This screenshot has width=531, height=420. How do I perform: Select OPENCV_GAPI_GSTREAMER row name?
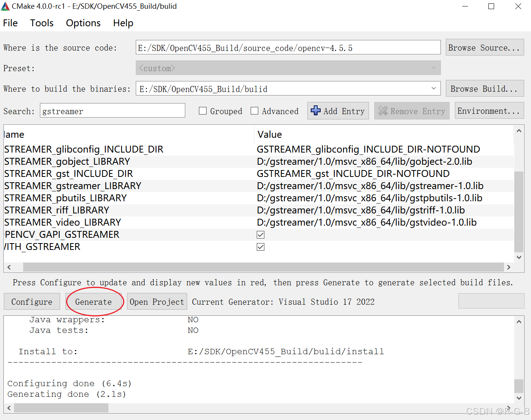tap(62, 234)
